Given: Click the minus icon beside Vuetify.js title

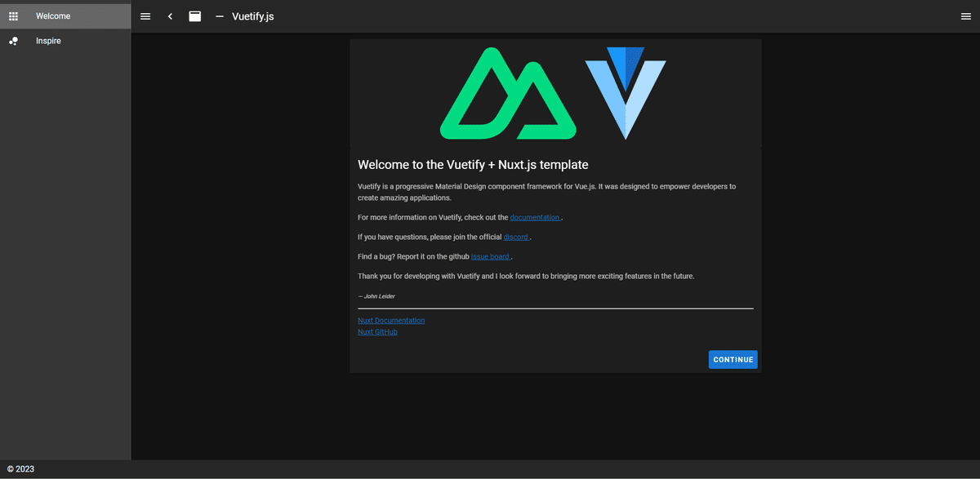Looking at the screenshot, I should [x=220, y=16].
